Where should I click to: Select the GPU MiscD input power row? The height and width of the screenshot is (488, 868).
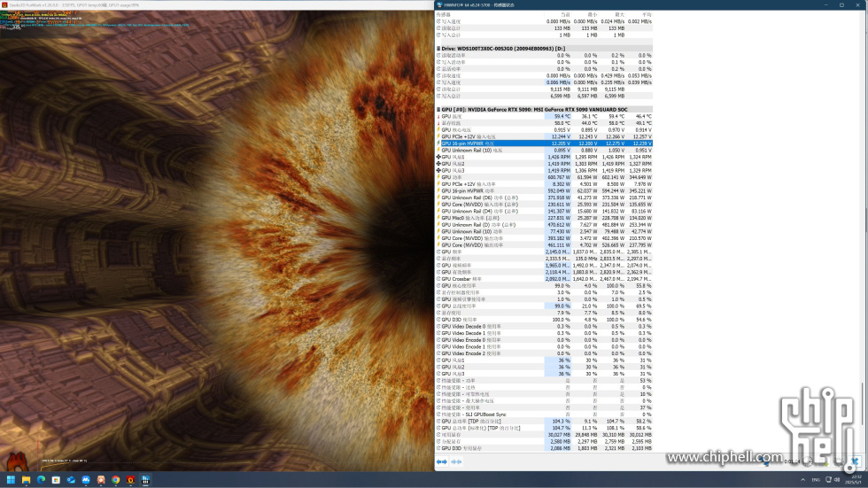(x=544, y=218)
